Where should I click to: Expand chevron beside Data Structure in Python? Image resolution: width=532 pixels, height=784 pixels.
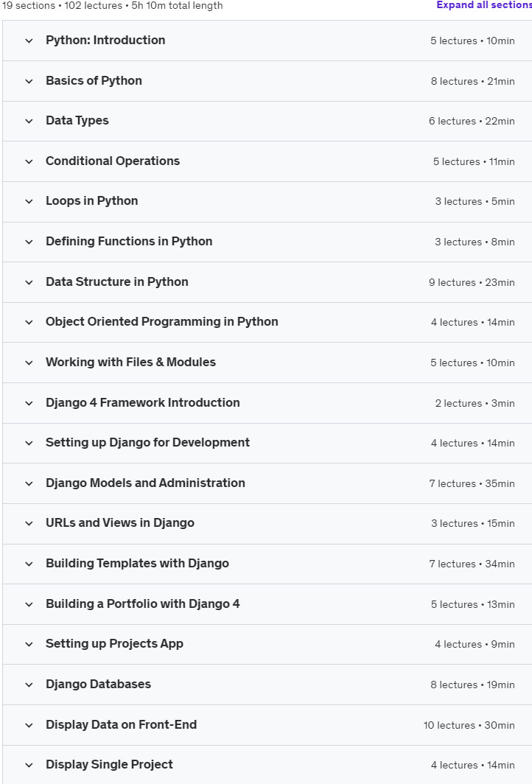pos(29,282)
